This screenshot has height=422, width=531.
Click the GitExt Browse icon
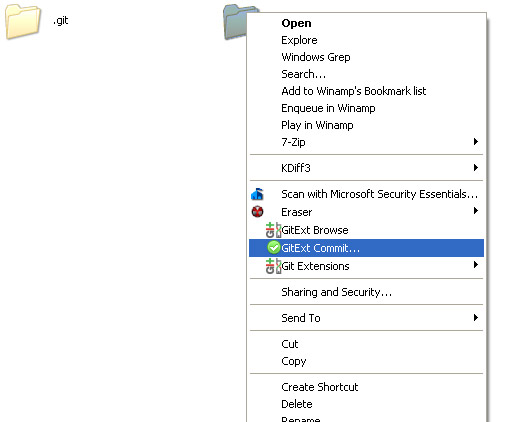(273, 230)
